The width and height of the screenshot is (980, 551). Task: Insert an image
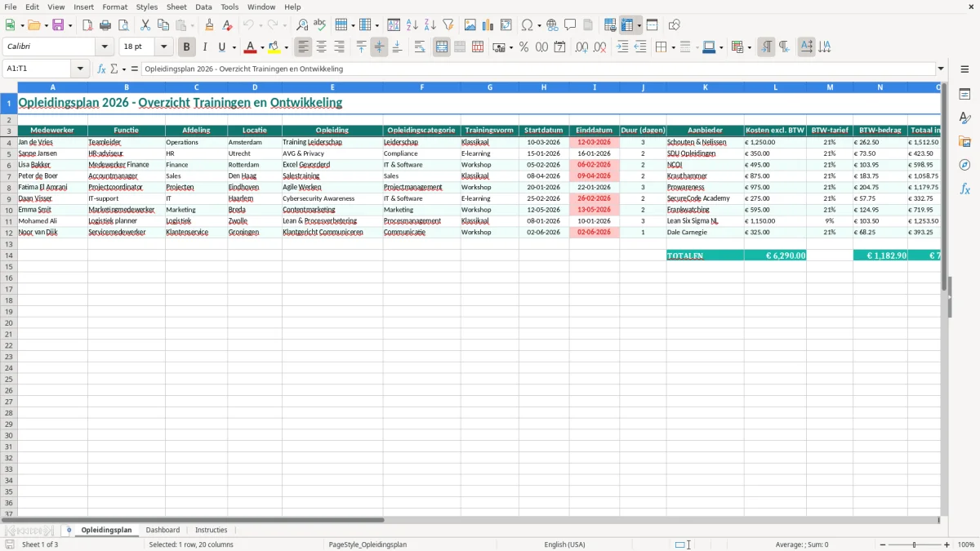470,25
